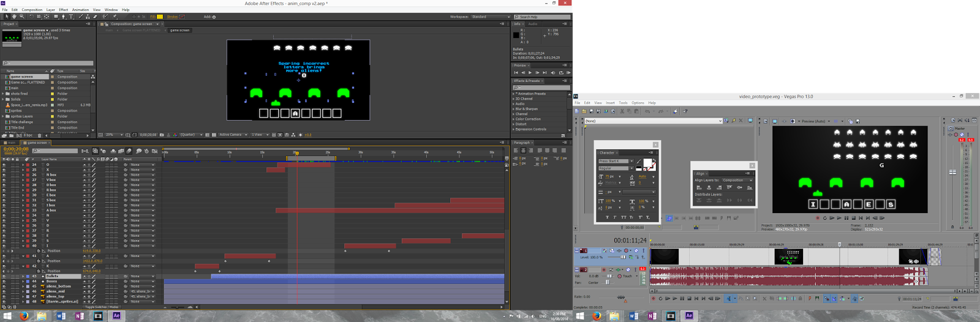
Task: Open the 1 View layout dropdown
Action: (259, 135)
